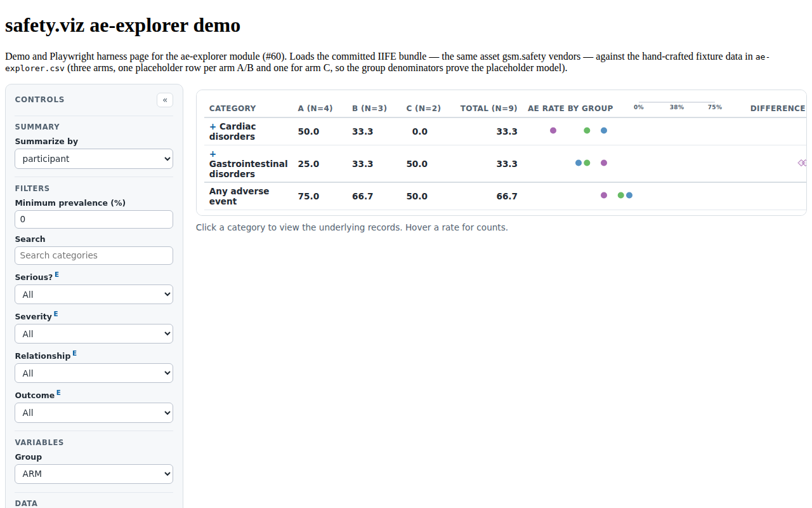Click the "safety.viz ae-explorer demo" page title
This screenshot has height=508, width=812.
click(x=123, y=25)
